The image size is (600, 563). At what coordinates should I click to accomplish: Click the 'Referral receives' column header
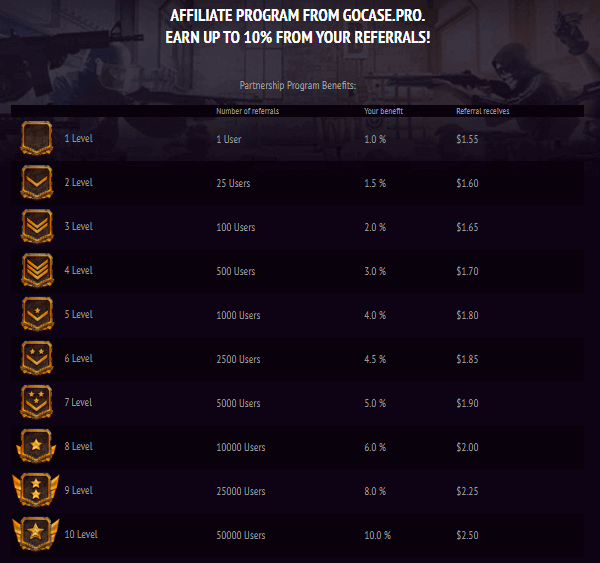(x=482, y=111)
